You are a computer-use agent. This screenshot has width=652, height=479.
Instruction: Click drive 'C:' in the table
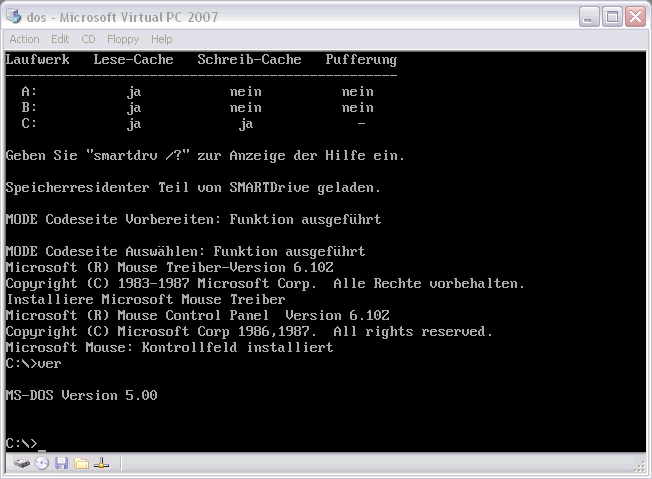coord(29,123)
